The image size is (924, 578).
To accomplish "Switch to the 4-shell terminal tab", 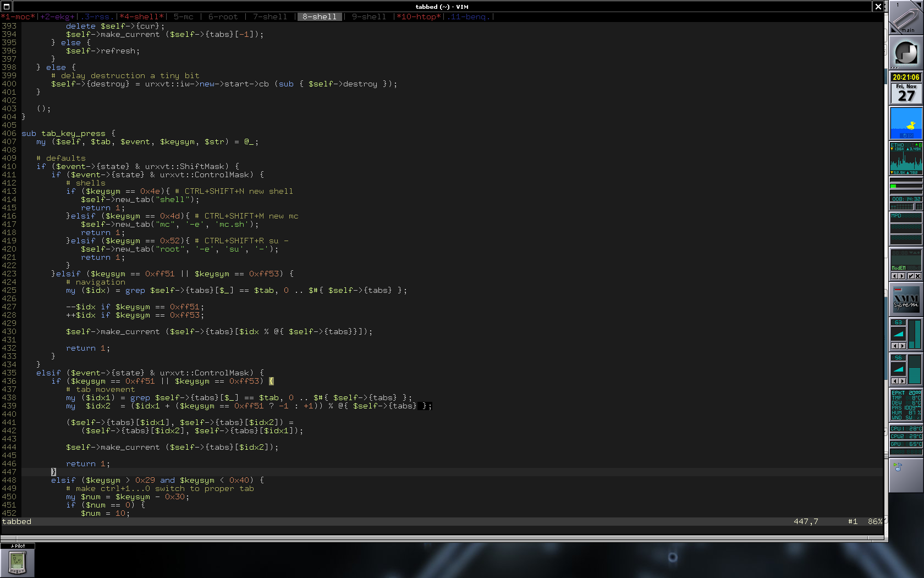I will [x=142, y=17].
